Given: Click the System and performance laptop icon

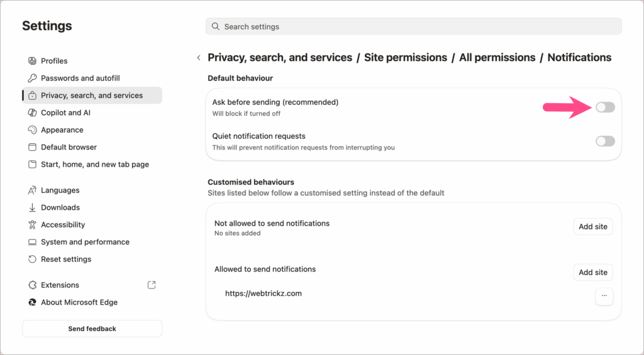Looking at the screenshot, I should tap(32, 242).
